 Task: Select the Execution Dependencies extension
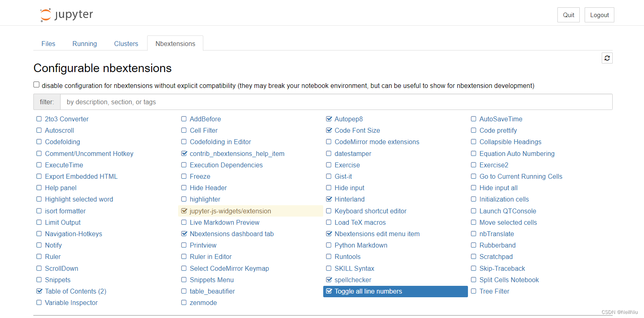pyautogui.click(x=226, y=165)
